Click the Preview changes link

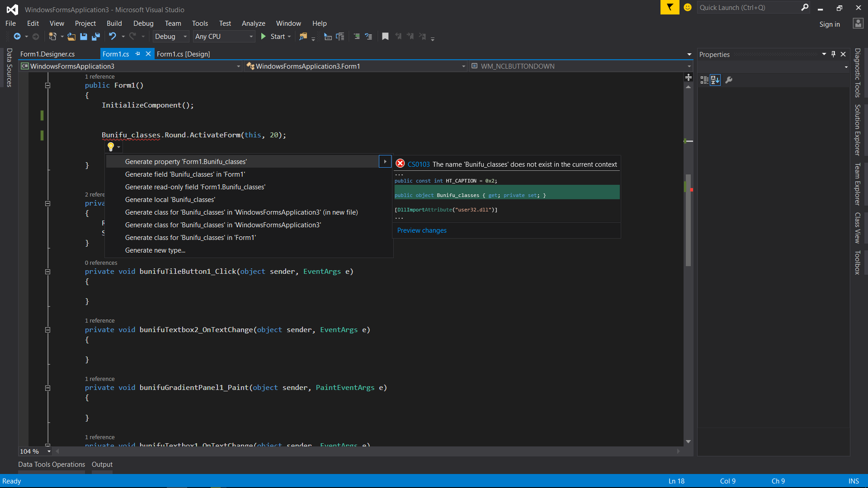pos(422,230)
